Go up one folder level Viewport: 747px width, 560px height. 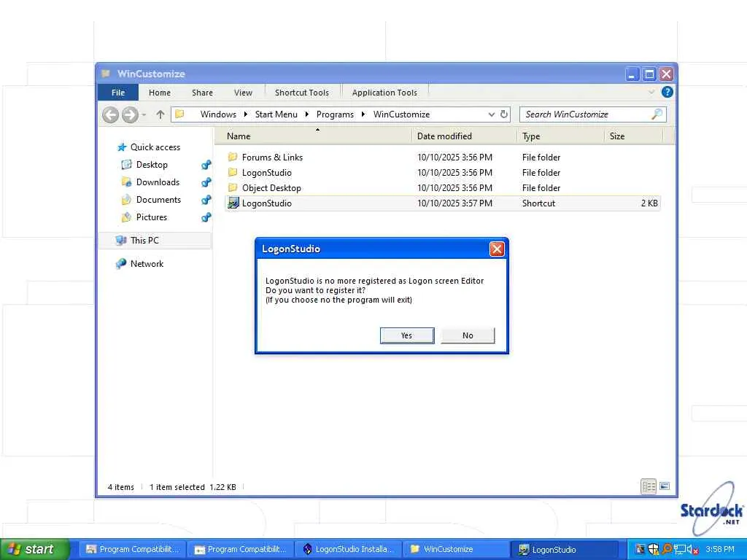tap(160, 114)
